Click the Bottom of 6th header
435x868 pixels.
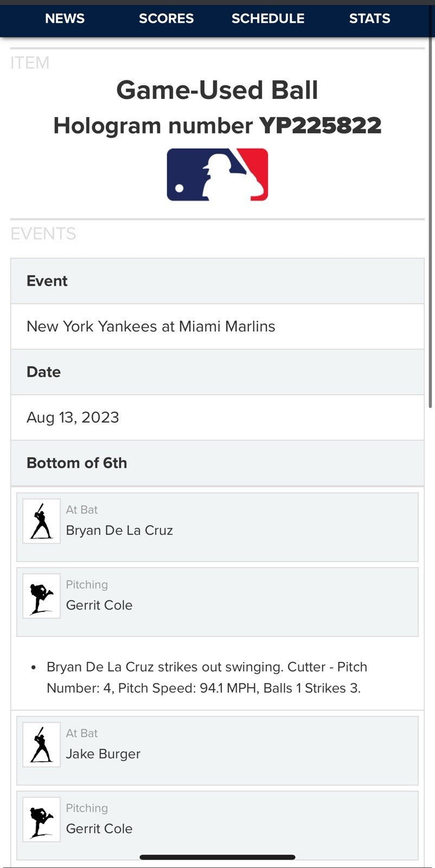[76, 463]
